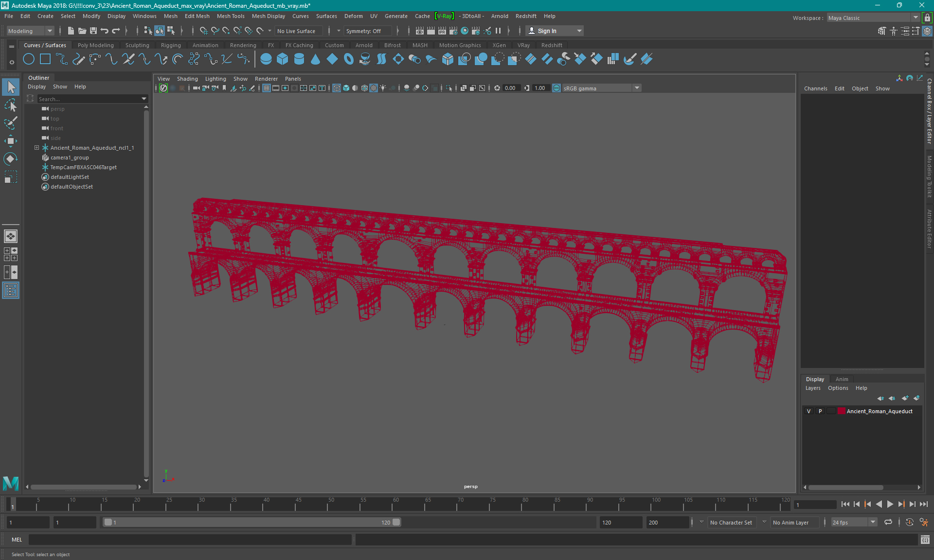The height and width of the screenshot is (560, 934).
Task: Create a NURBS sphere from shelf
Action: pyautogui.click(x=266, y=59)
